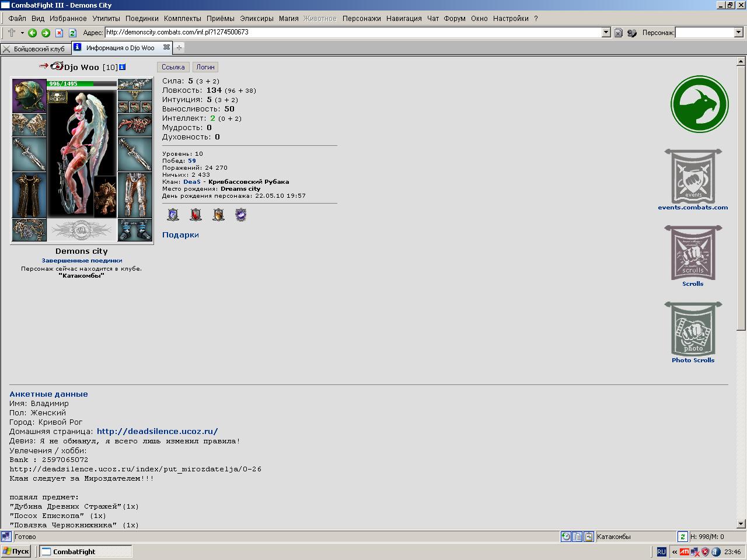The height and width of the screenshot is (560, 747).
Task: Open the Навигация menu
Action: [403, 18]
